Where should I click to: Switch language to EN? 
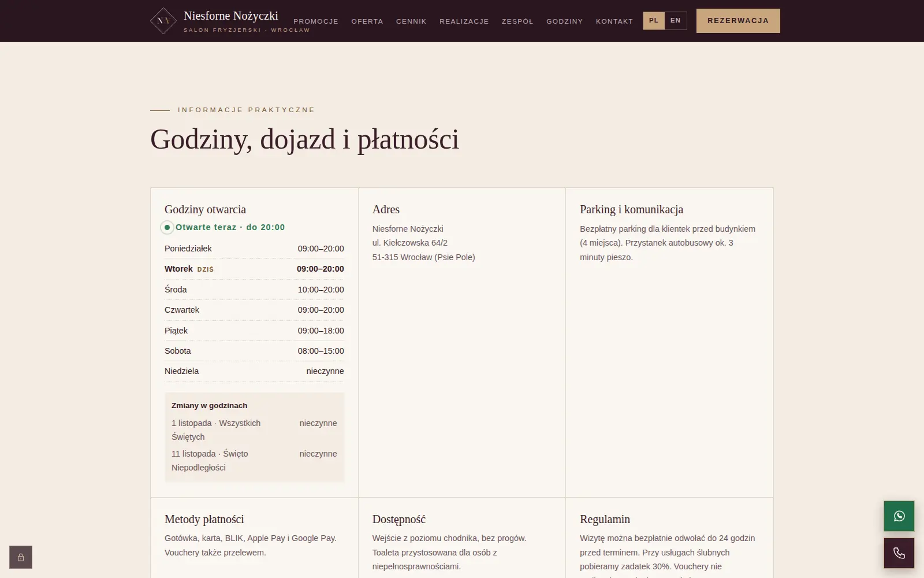[x=676, y=21]
